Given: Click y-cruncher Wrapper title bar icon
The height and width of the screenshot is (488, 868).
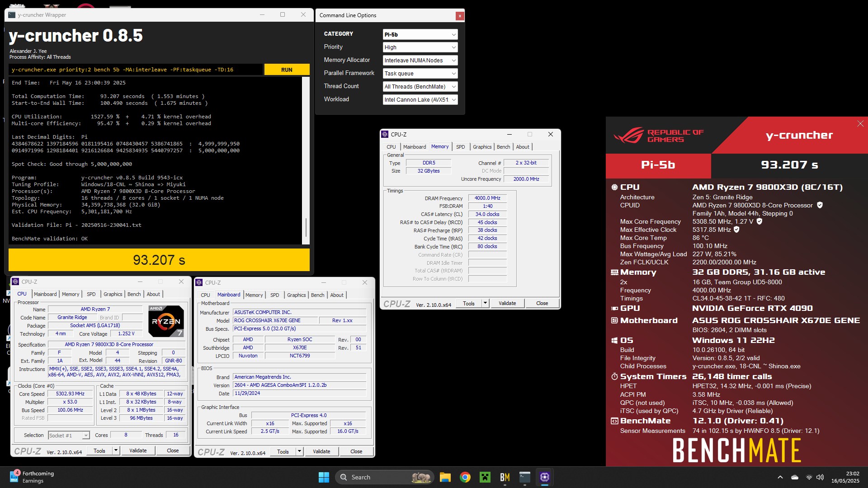Looking at the screenshot, I should tap(12, 15).
